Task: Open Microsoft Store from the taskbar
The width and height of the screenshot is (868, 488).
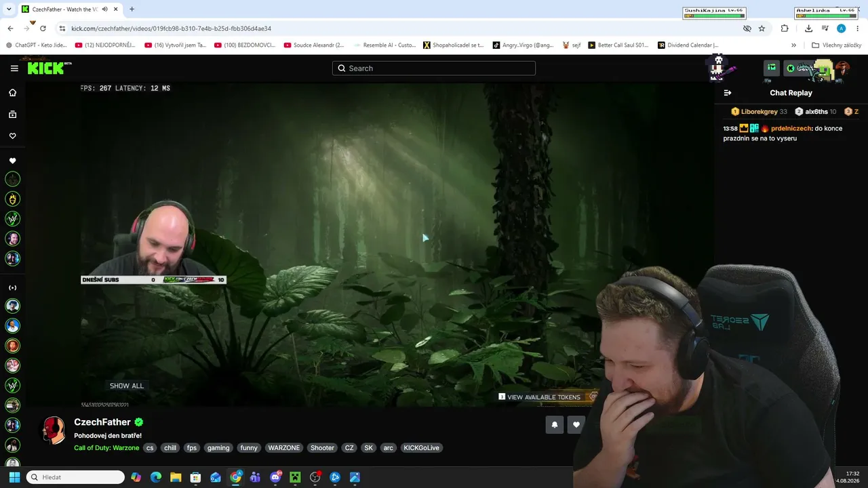Action: (195, 477)
